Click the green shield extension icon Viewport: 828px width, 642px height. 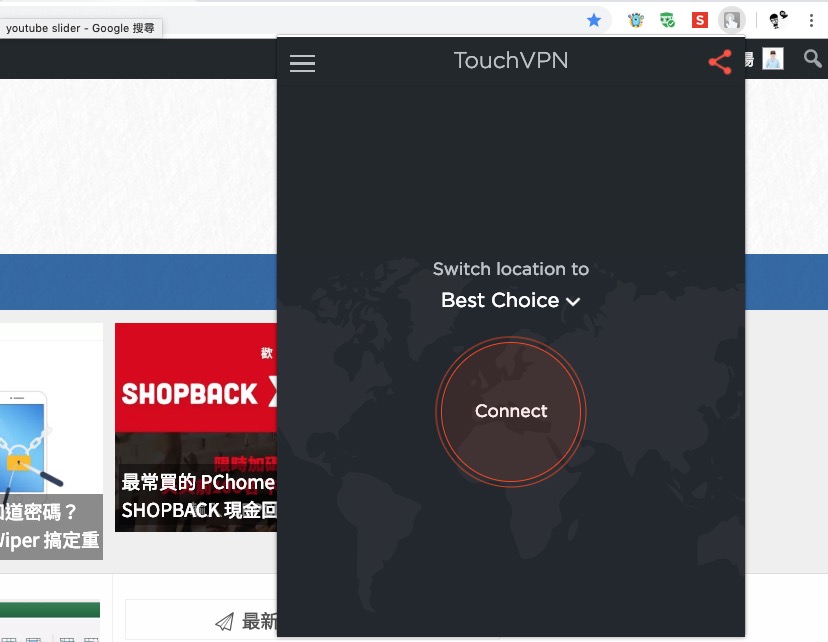point(667,21)
